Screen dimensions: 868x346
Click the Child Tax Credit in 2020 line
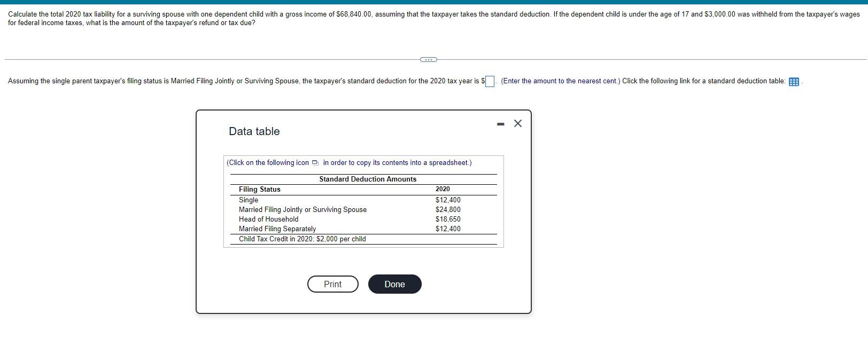pyautogui.click(x=303, y=239)
